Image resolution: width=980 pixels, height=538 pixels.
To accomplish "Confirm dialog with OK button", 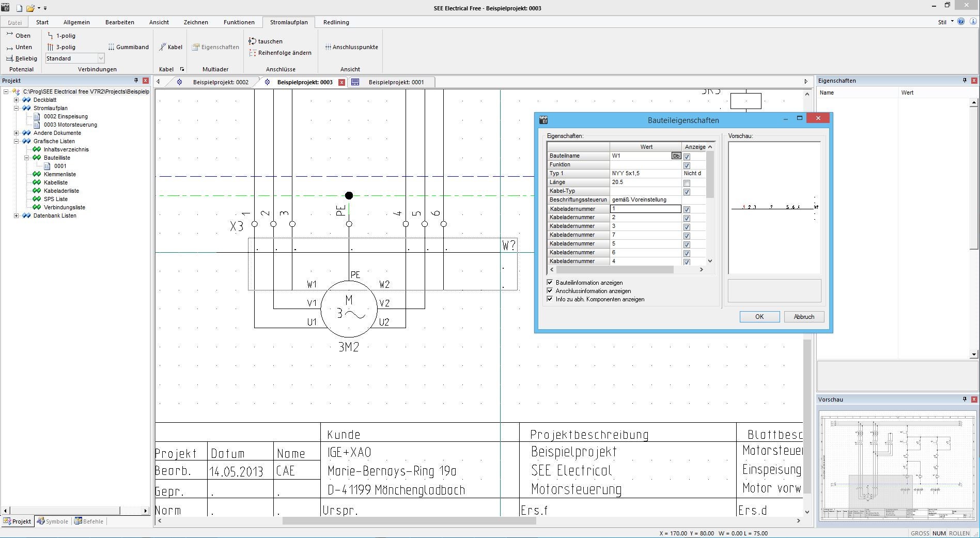I will click(x=759, y=317).
